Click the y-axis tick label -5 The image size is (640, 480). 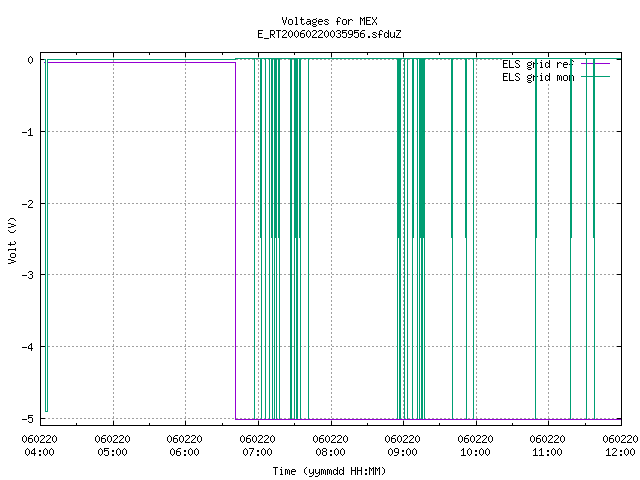click(28, 419)
